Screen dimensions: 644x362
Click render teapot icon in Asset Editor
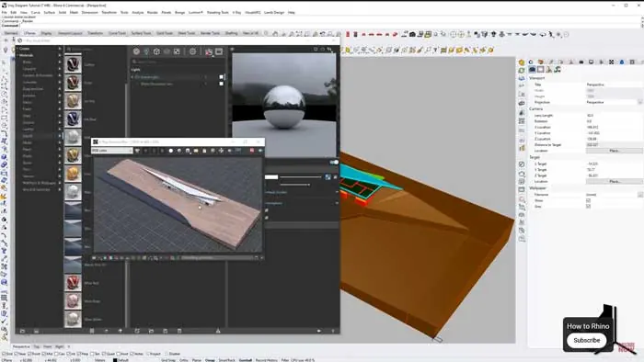point(209,51)
